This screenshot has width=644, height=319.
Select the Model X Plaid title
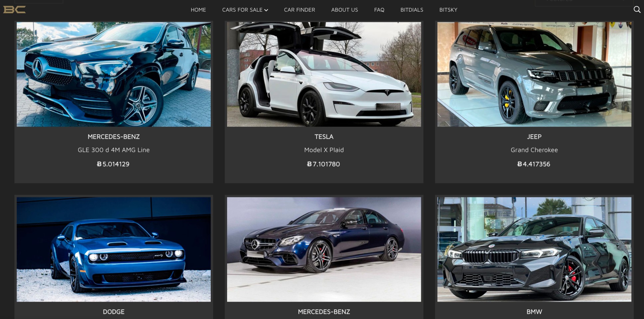coord(324,150)
